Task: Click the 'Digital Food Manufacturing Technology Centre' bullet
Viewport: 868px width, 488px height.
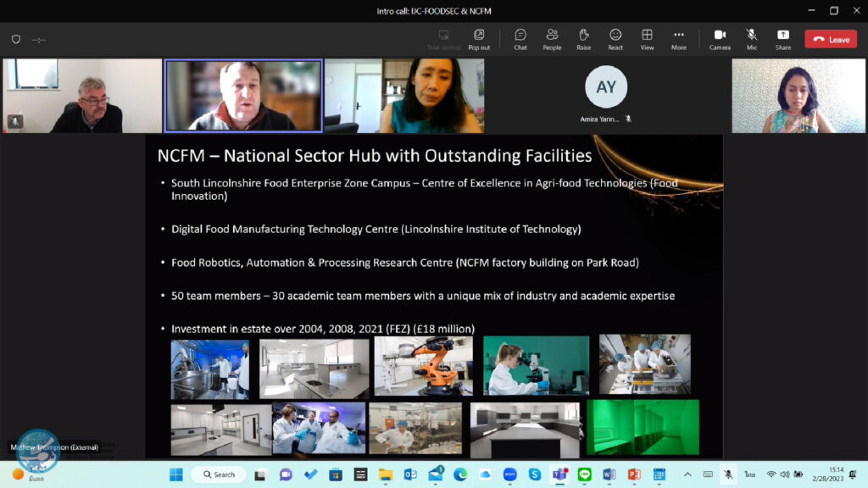Action: (x=376, y=229)
